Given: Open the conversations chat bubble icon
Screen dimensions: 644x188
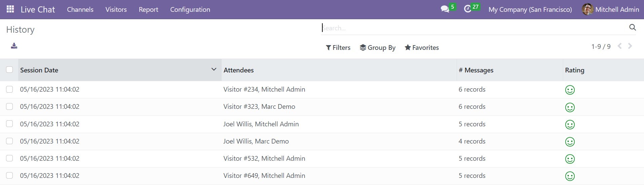Looking at the screenshot, I should pyautogui.click(x=445, y=9).
